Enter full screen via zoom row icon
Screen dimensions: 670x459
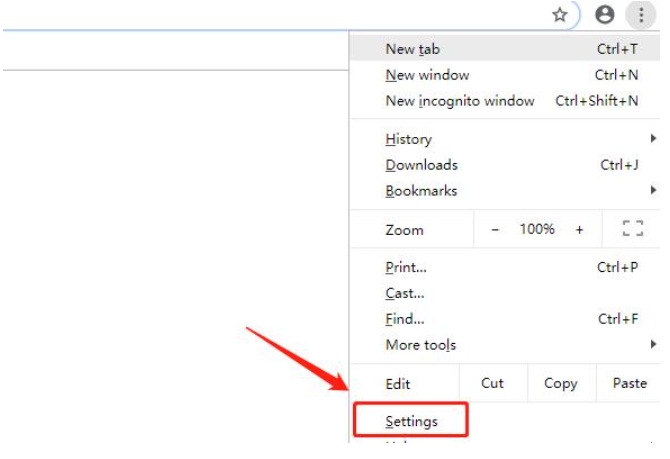pyautogui.click(x=632, y=229)
